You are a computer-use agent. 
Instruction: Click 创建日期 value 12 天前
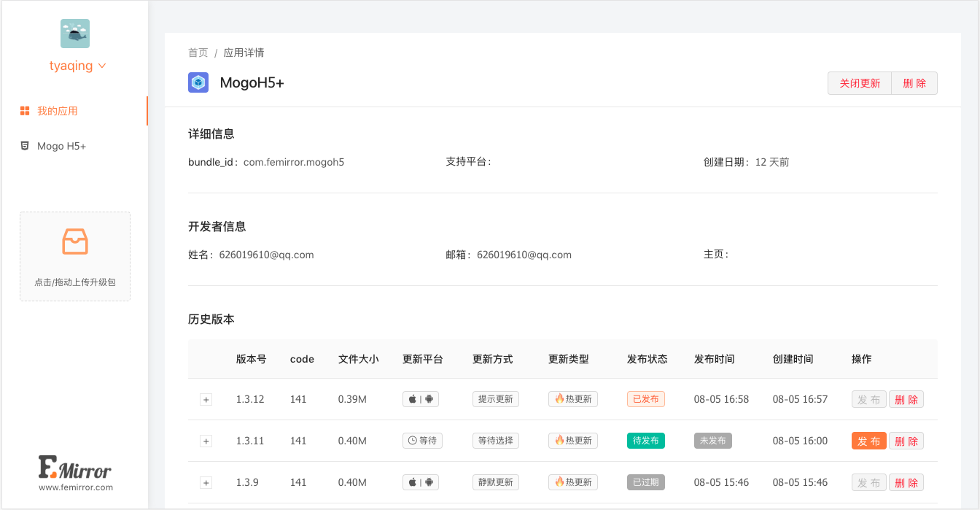[772, 162]
